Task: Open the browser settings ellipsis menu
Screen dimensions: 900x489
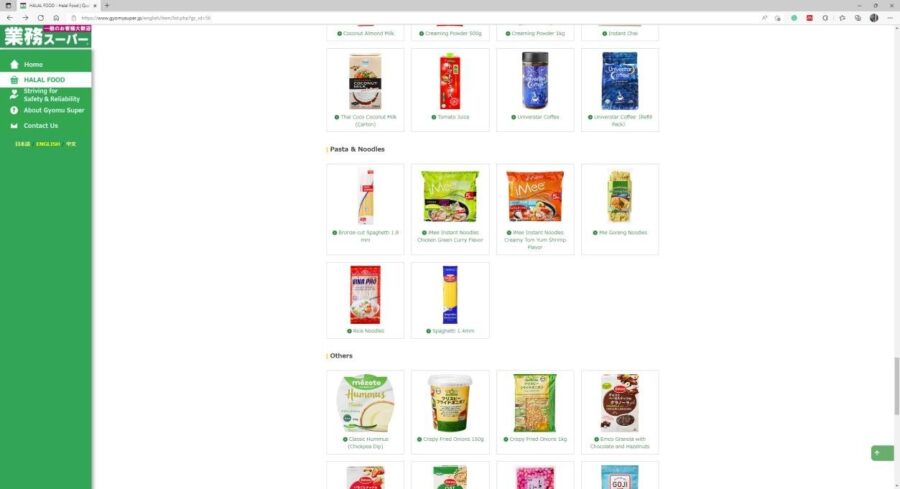Action: pyautogui.click(x=890, y=18)
